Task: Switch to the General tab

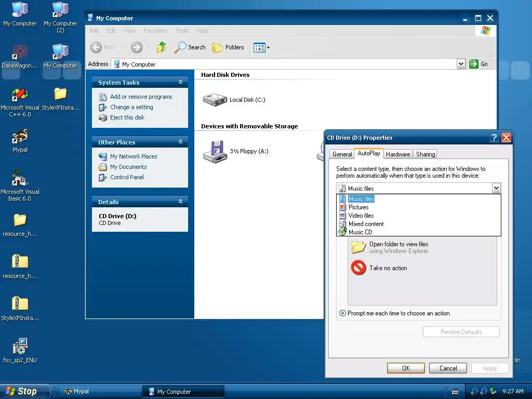Action: point(342,154)
